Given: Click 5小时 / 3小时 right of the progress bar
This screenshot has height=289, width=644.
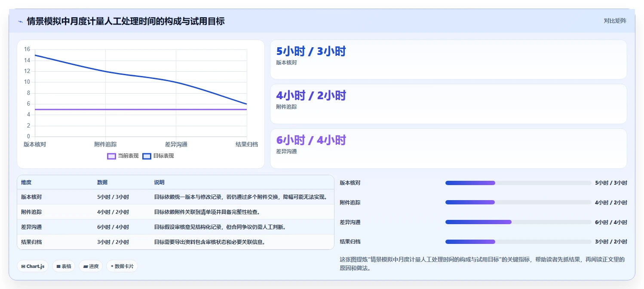Looking at the screenshot, I should [611, 183].
